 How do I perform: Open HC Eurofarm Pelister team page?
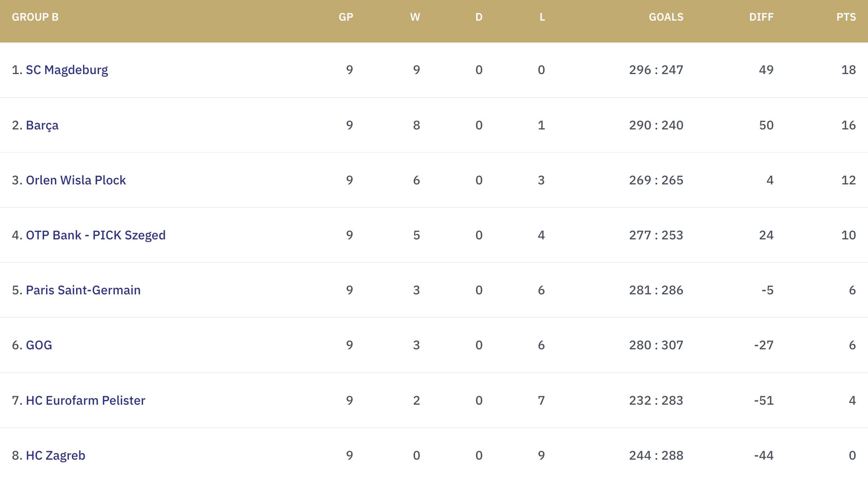point(85,400)
